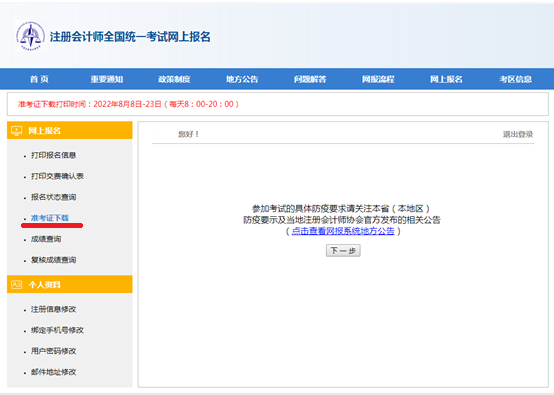Open the 重要通知 navigation item
Image resolution: width=554 pixels, height=395 pixels.
pos(107,79)
